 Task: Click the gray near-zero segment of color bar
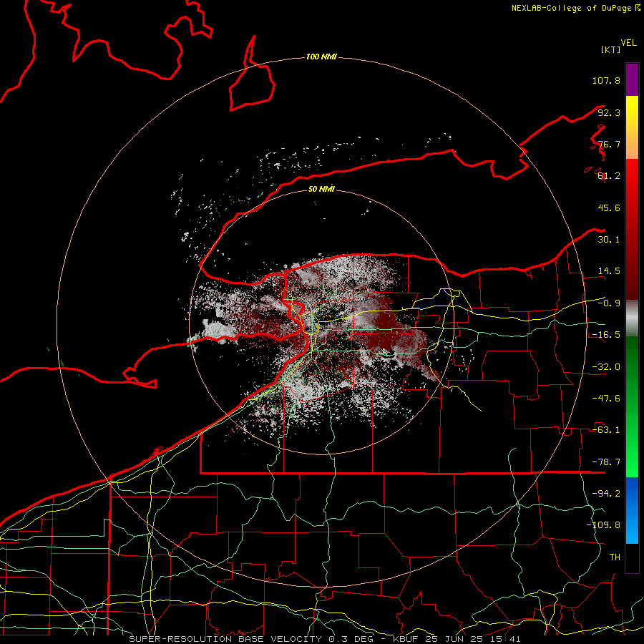(632, 318)
